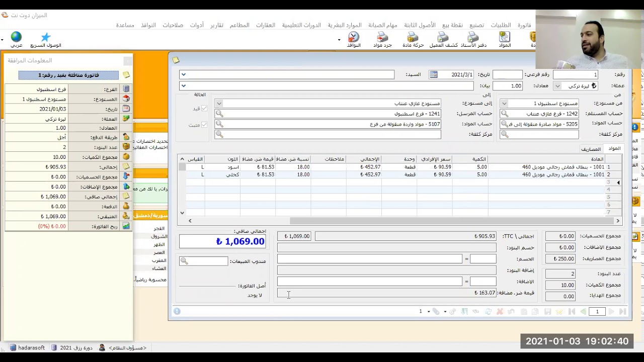Open the المواد (Materials) toolbar icon
The height and width of the screenshot is (362, 644).
(x=504, y=40)
